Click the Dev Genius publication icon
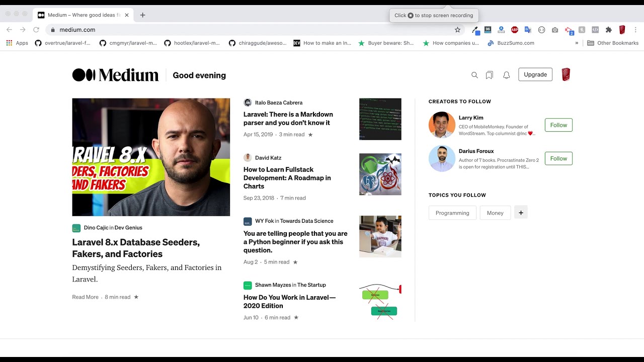 pos(76,228)
